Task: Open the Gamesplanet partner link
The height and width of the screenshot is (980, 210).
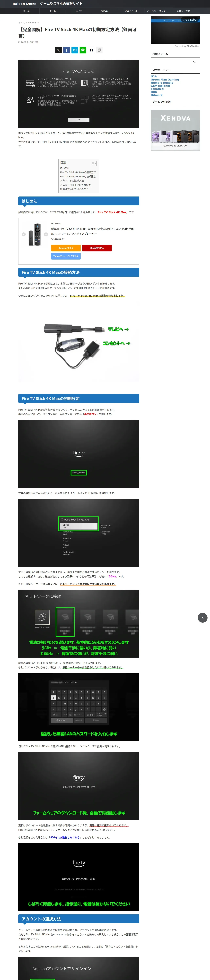Action: coord(160,86)
